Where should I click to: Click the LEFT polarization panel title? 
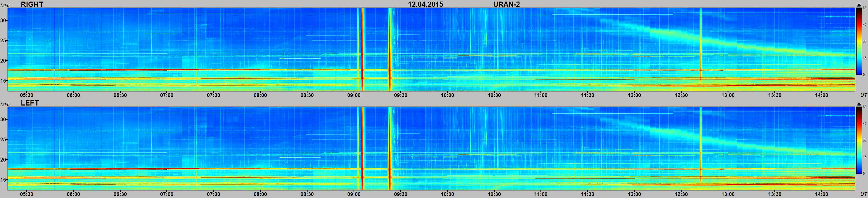point(30,103)
